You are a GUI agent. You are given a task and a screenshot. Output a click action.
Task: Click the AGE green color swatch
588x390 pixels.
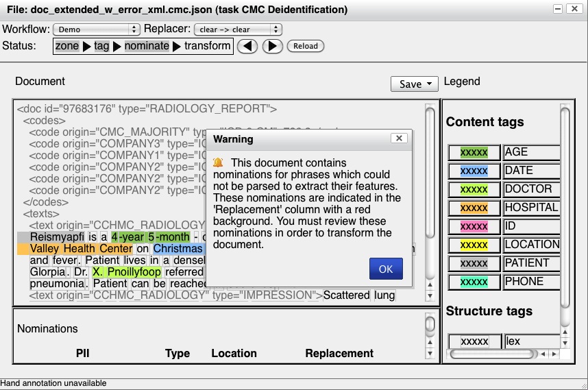click(474, 152)
